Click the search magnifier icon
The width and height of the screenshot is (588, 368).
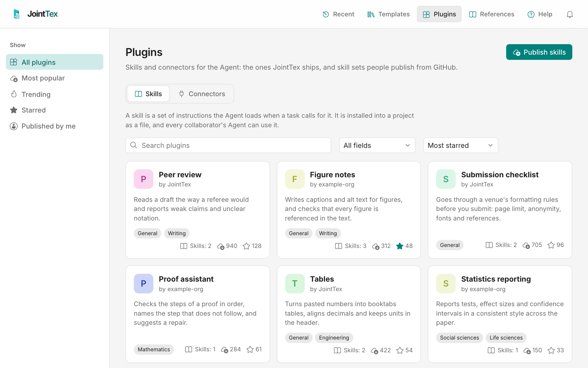134,145
